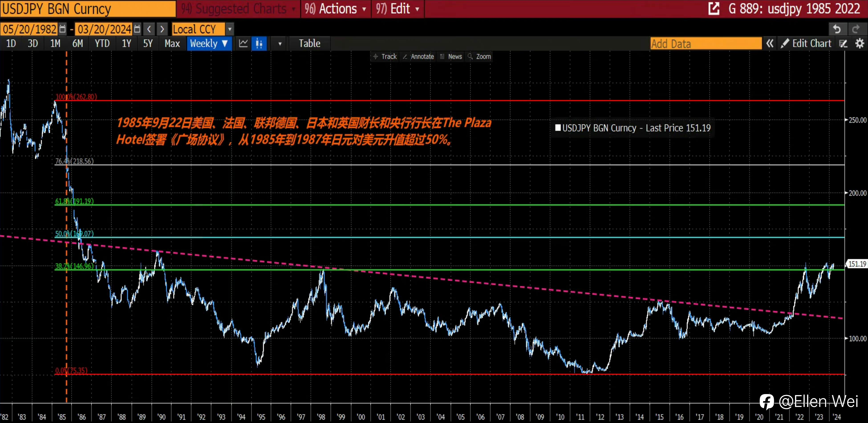The height and width of the screenshot is (423, 868).
Task: Open the Actions menu
Action: 335,9
